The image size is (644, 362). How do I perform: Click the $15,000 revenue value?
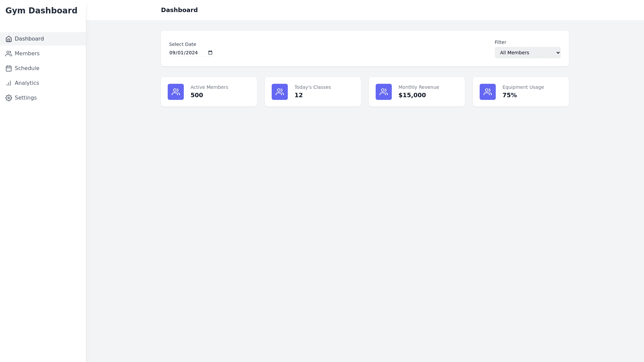pos(412,95)
